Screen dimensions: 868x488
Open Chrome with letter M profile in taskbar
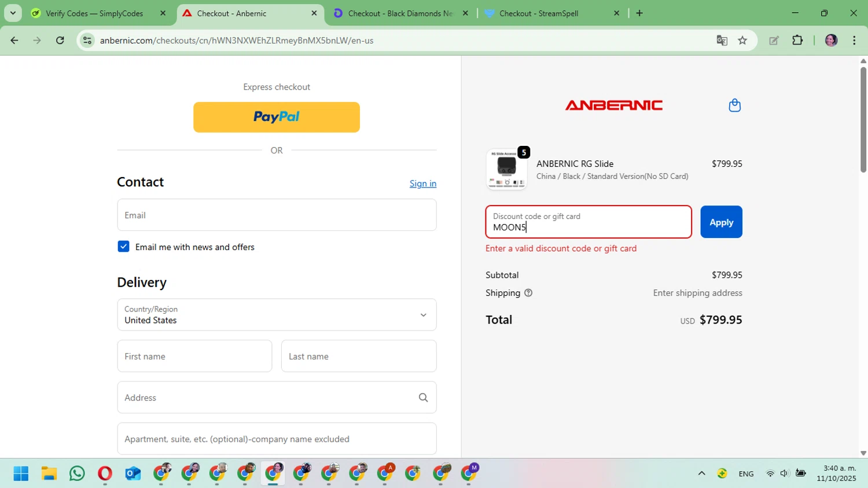click(469, 472)
